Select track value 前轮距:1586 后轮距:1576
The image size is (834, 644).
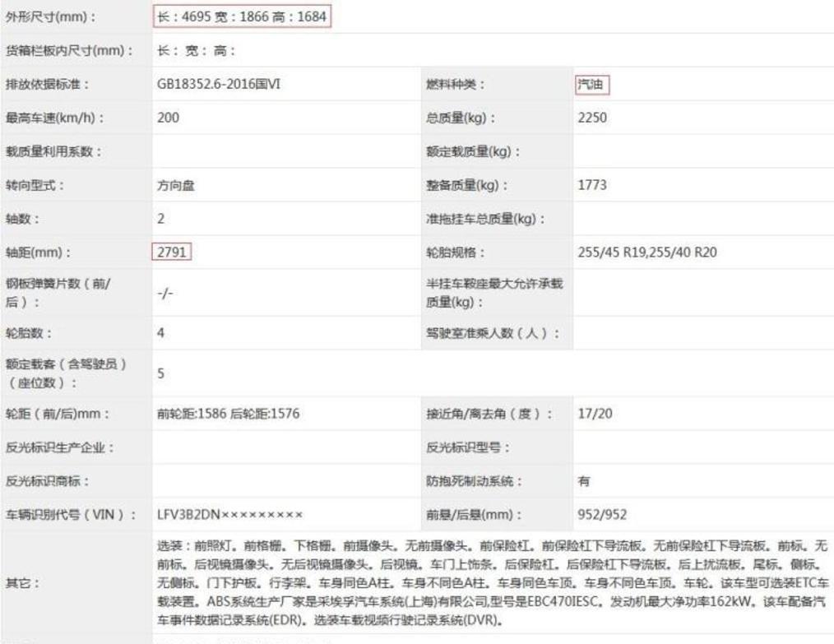point(228,414)
